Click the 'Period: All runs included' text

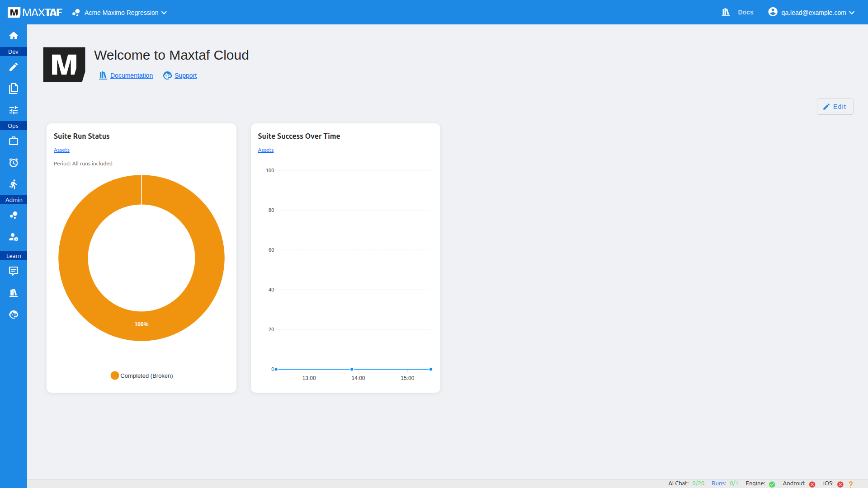pos(83,164)
